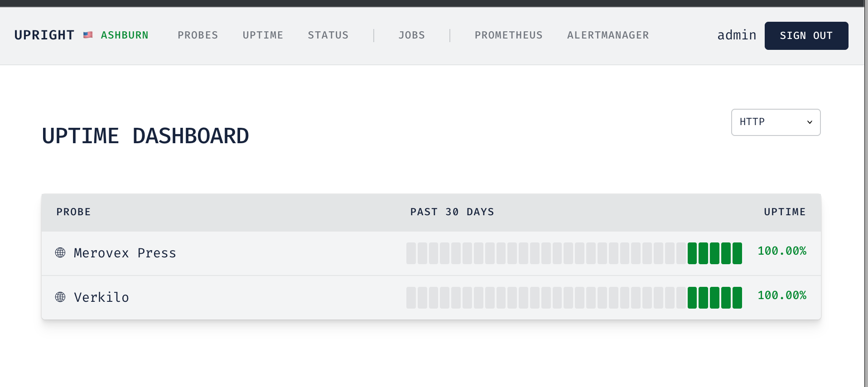Screen dimensions: 868x387
Task: Open the STATUS page
Action: click(x=328, y=35)
